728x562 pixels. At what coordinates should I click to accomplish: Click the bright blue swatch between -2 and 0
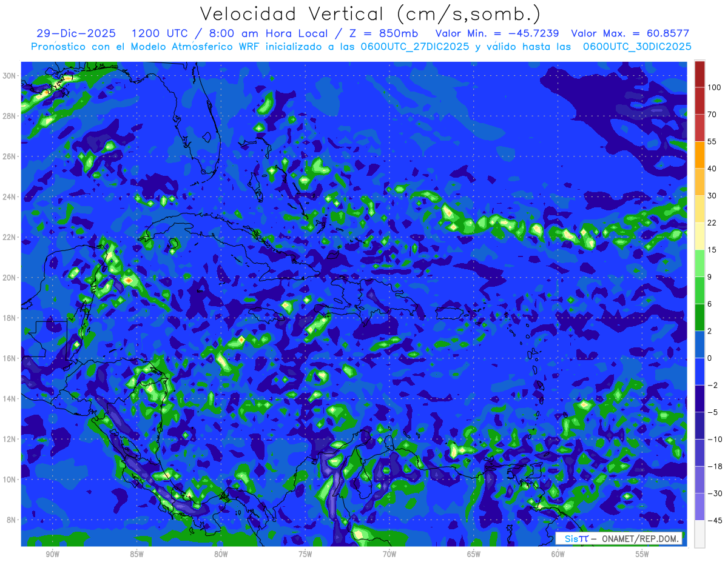(699, 372)
